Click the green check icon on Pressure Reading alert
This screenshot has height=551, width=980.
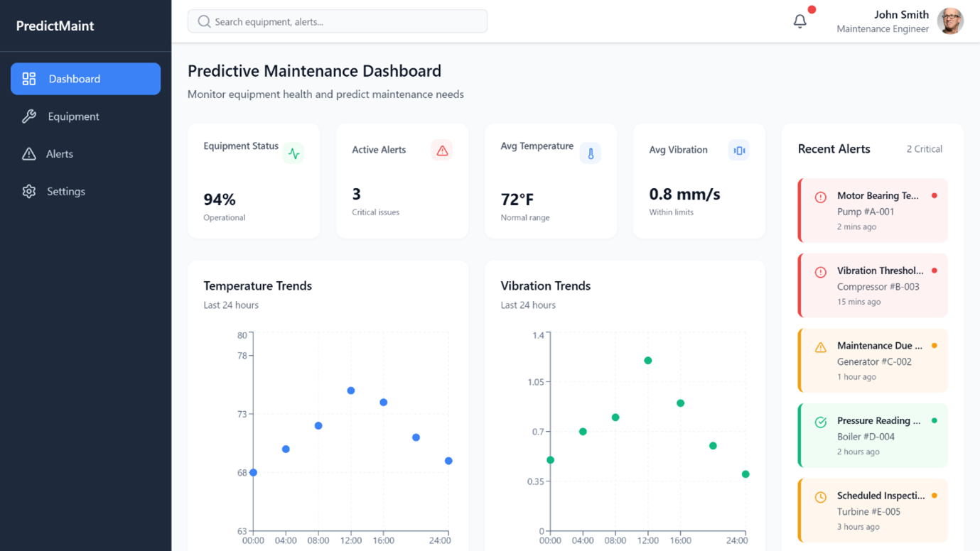click(821, 422)
